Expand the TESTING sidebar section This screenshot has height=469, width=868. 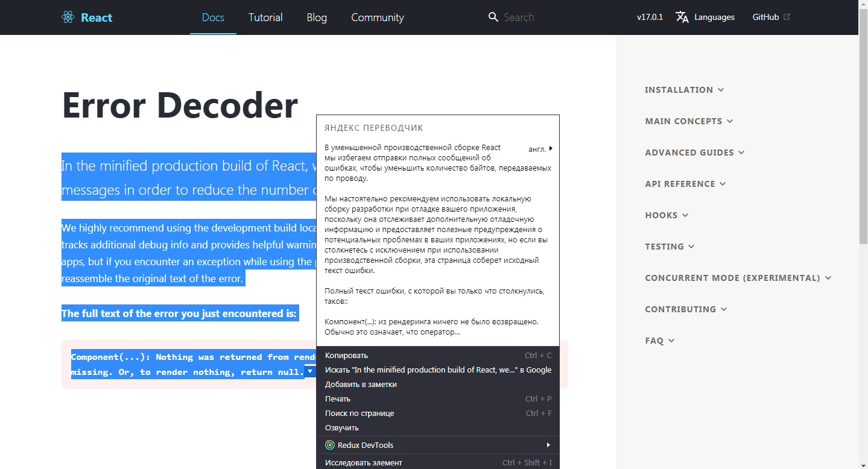(670, 247)
